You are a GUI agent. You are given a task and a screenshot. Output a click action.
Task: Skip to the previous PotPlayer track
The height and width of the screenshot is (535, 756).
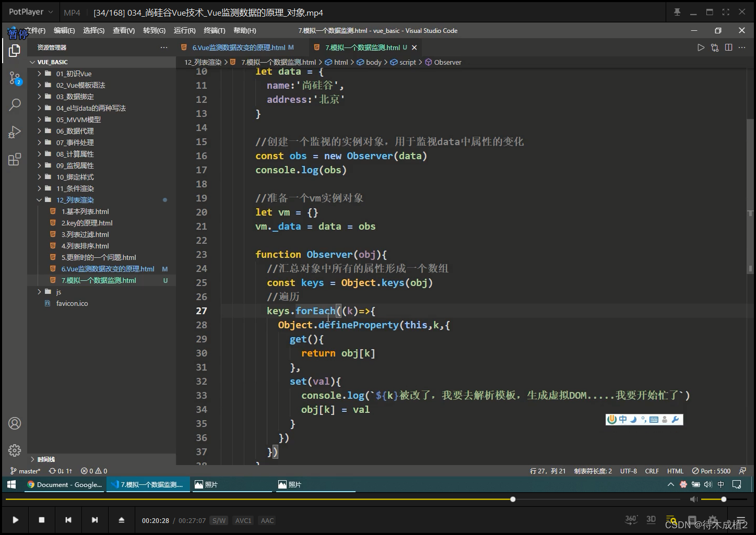(68, 520)
